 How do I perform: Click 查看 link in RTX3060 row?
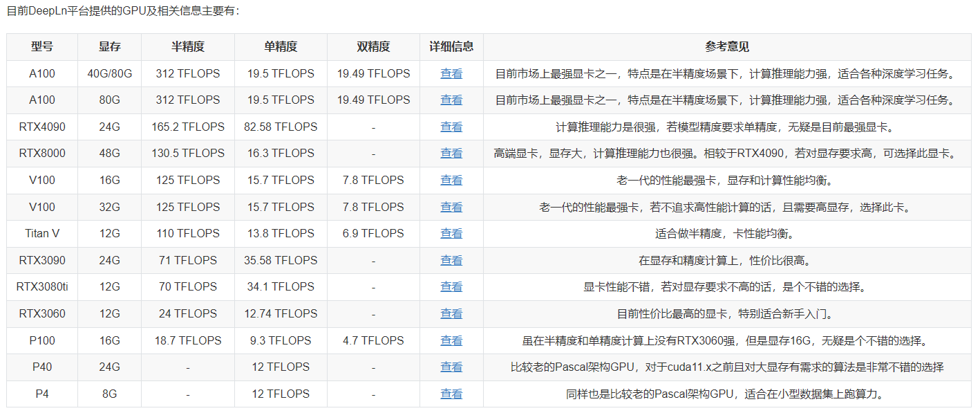[451, 314]
